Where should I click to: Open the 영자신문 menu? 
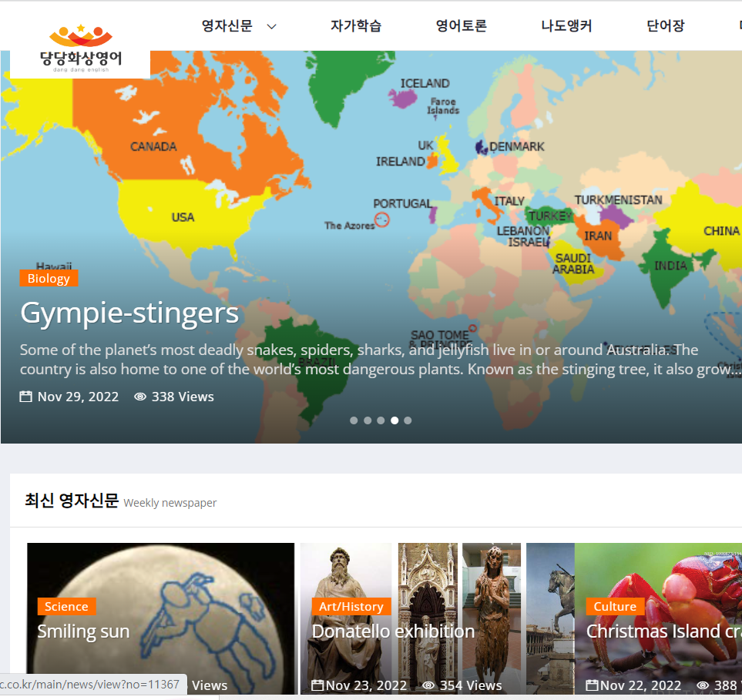pos(227,25)
